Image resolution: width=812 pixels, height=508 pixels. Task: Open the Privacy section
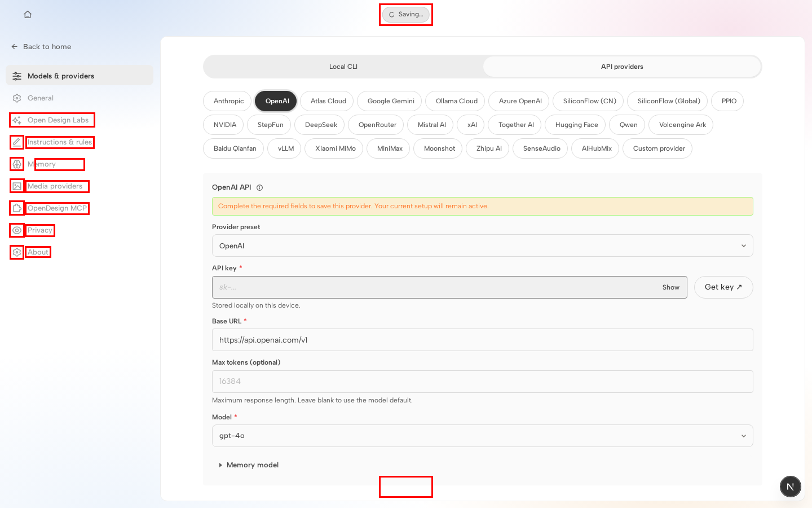pyautogui.click(x=80, y=230)
